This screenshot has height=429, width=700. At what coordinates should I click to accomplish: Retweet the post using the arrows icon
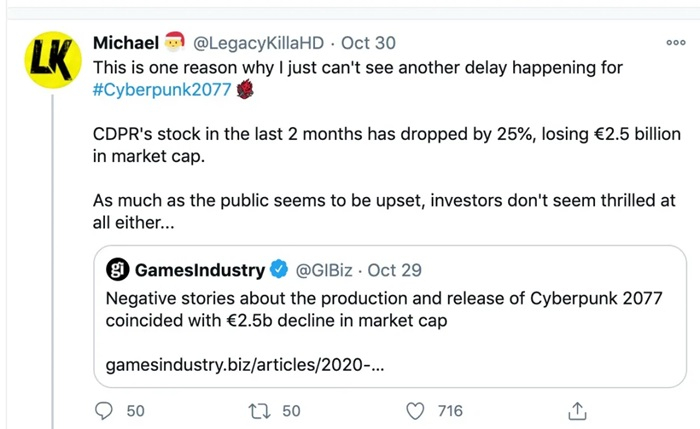click(259, 410)
